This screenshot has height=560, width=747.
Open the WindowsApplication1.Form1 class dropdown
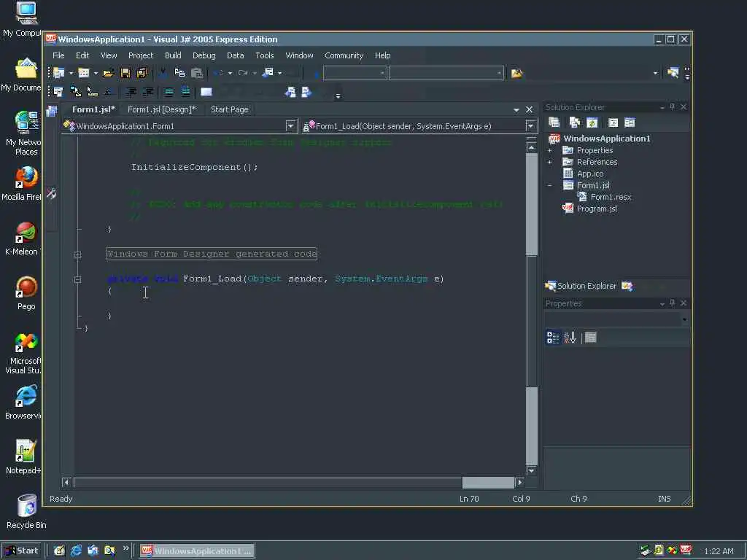click(290, 126)
